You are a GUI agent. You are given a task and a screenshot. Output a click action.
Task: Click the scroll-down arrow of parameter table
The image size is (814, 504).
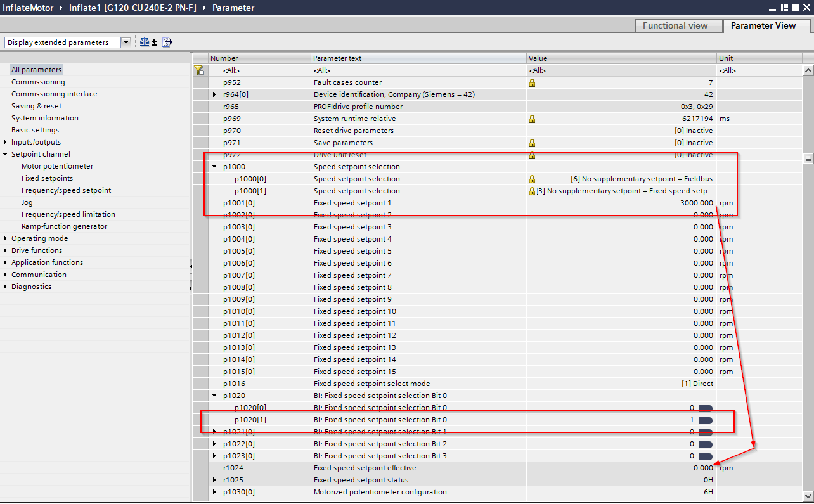(808, 495)
